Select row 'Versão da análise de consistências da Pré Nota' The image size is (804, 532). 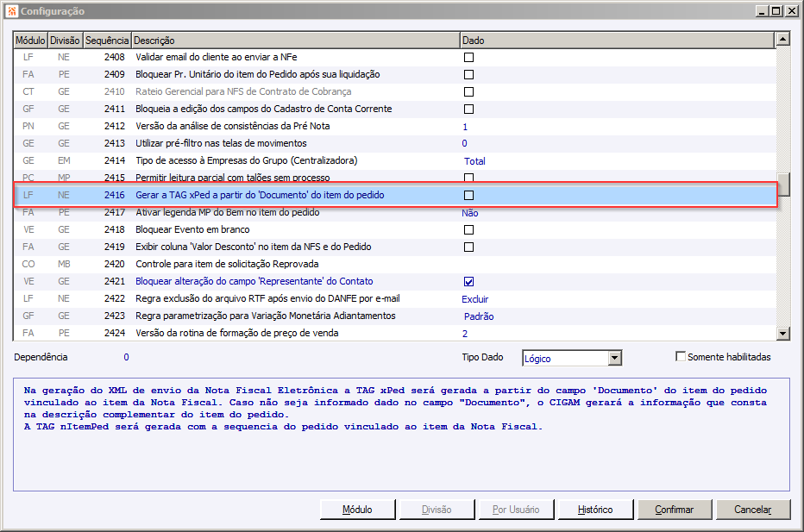tap(393, 127)
